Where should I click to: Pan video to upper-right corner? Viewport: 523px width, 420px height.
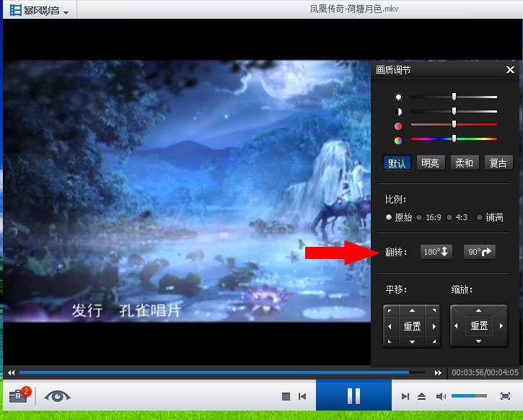point(434,311)
